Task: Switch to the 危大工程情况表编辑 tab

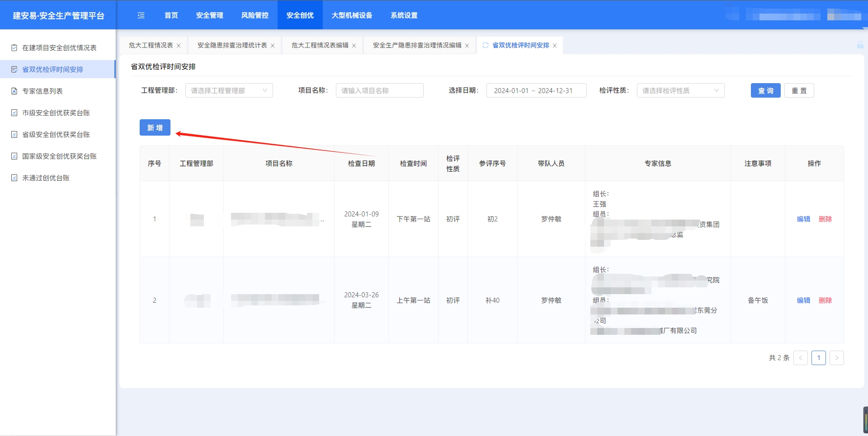Action: pyautogui.click(x=320, y=45)
